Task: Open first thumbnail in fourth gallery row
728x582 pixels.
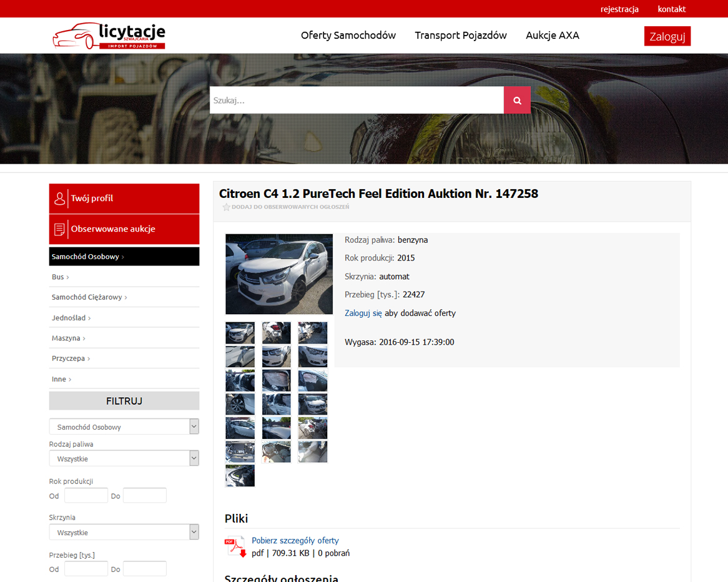Action: point(240,404)
